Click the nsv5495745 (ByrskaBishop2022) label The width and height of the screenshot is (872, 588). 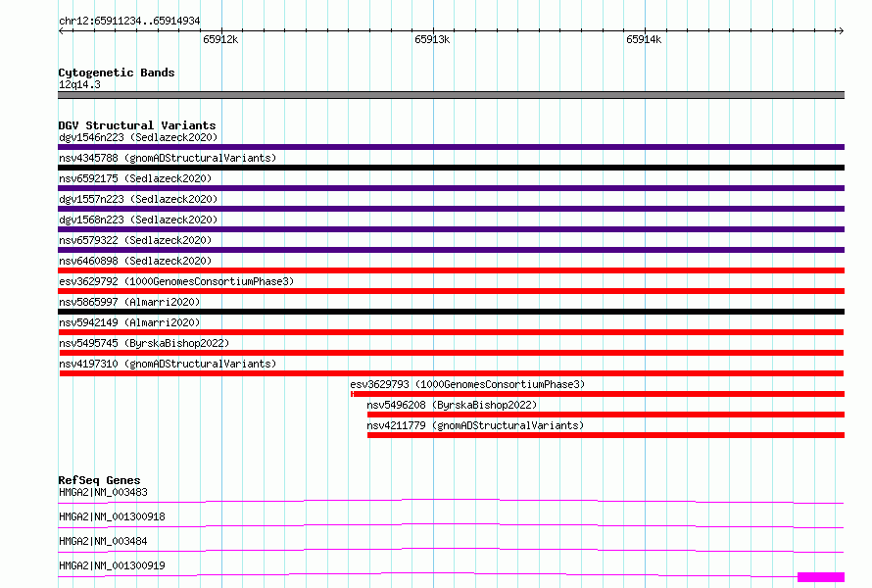pos(144,343)
